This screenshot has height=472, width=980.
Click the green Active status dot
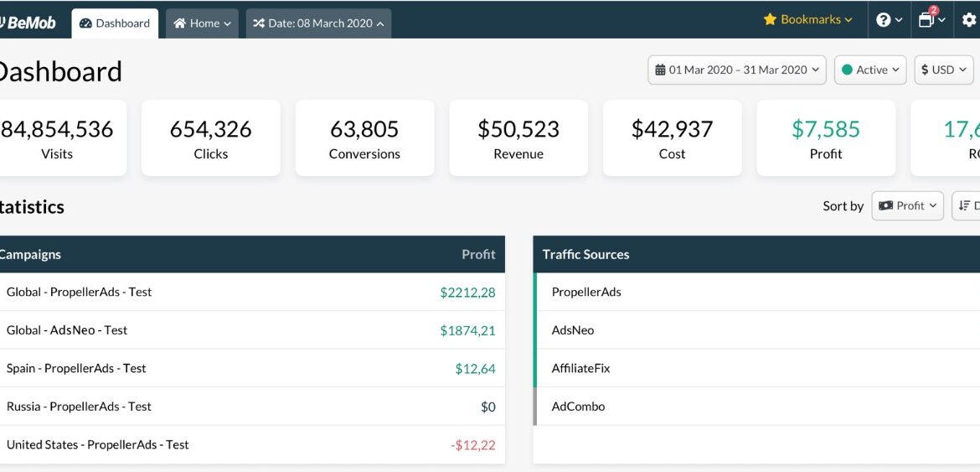(847, 70)
